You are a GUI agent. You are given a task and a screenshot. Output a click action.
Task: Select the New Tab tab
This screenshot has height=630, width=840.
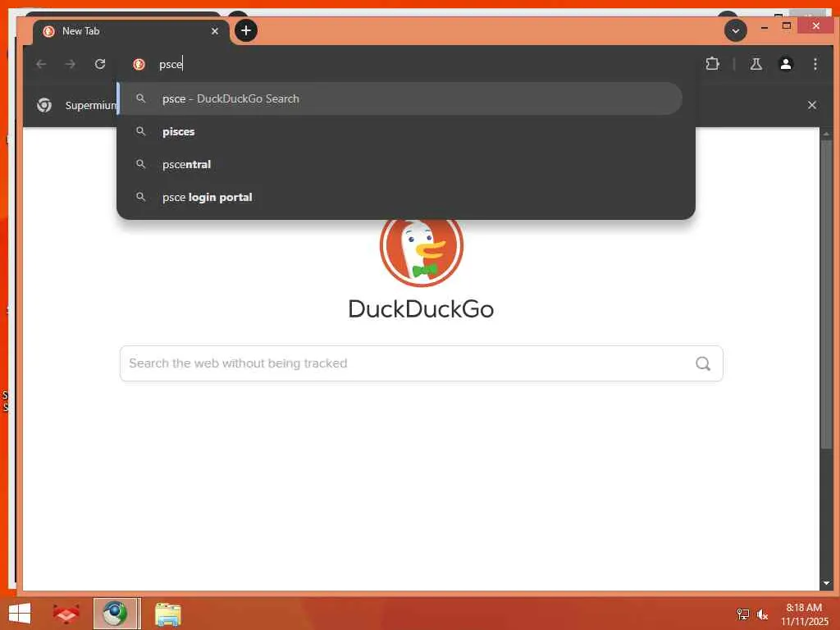[131, 31]
